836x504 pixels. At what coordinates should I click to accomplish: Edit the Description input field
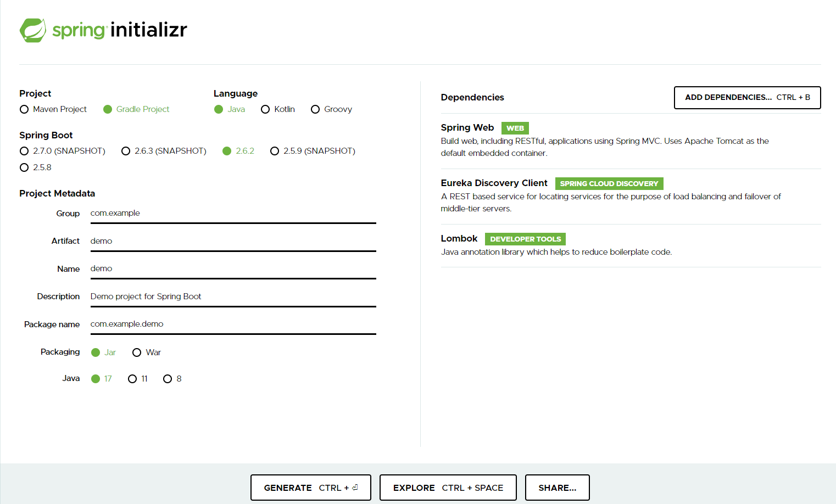[233, 297]
